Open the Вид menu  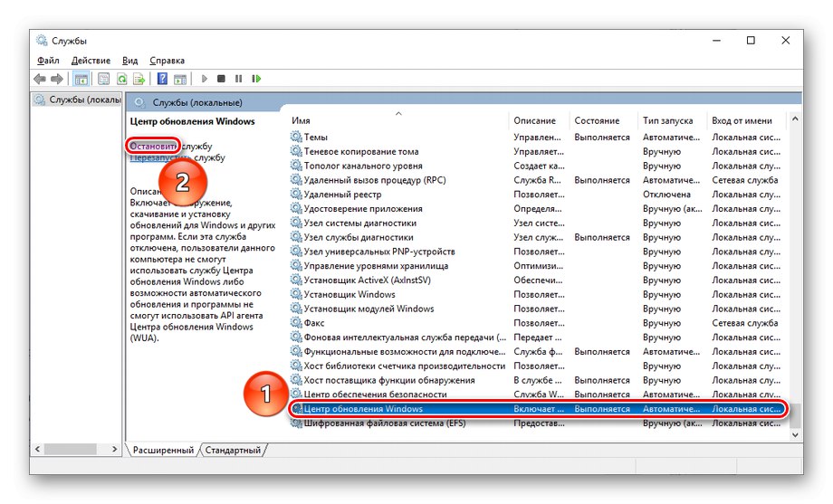pyautogui.click(x=129, y=61)
